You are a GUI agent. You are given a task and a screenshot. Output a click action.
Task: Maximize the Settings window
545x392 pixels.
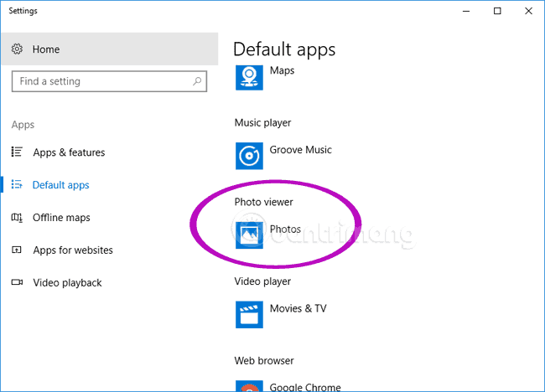497,11
